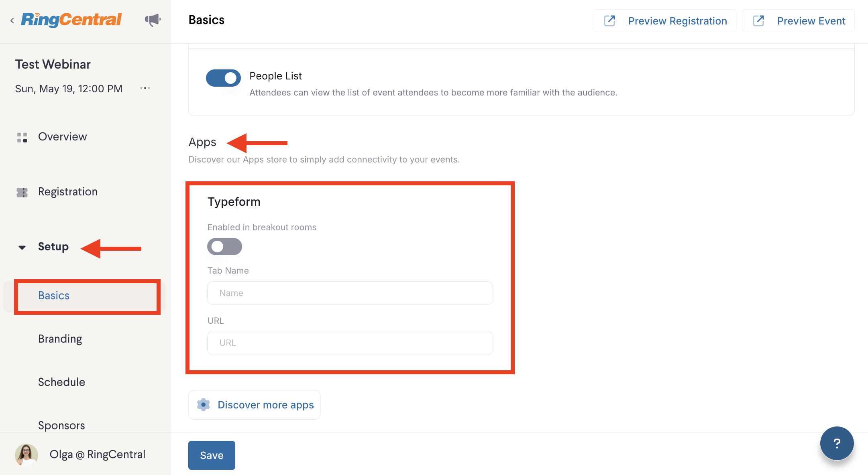Click the gear icon on Discover more apps
This screenshot has height=475, width=868.
204,405
